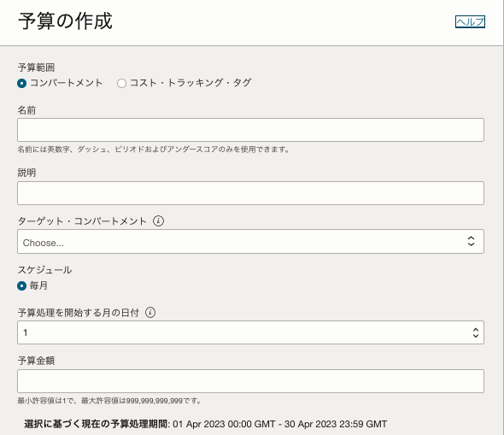The height and width of the screenshot is (435, 504).
Task: Open the Choose... target compartment dropdown
Action: pos(250,242)
